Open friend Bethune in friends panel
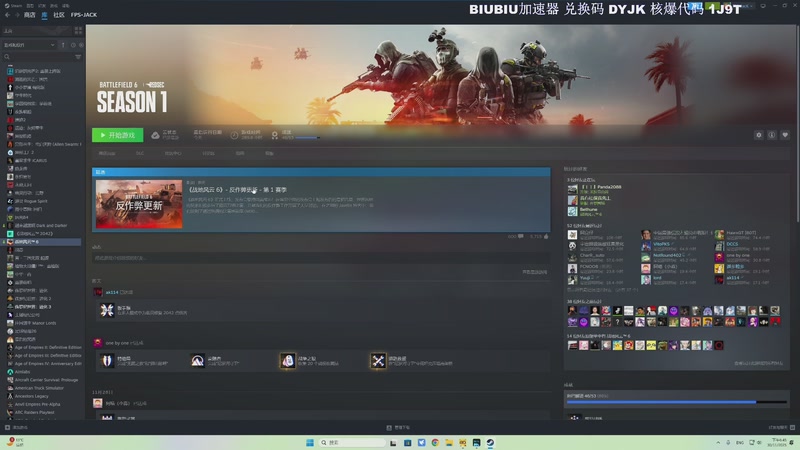The width and height of the screenshot is (800, 450). click(583, 211)
